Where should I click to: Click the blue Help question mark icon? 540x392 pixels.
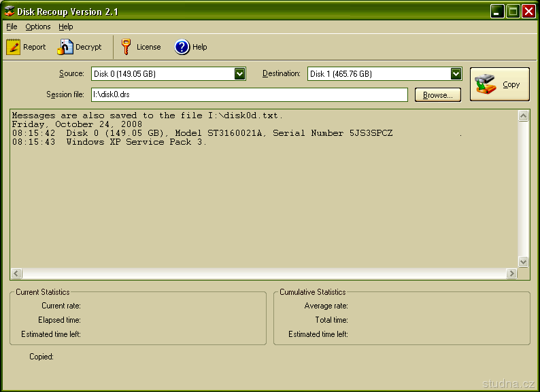[x=182, y=47]
